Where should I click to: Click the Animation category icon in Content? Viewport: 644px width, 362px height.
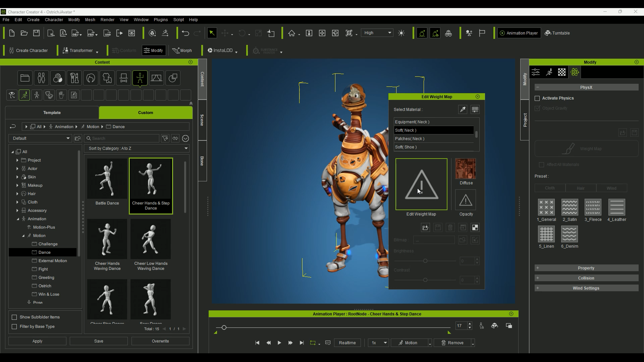pos(140,78)
